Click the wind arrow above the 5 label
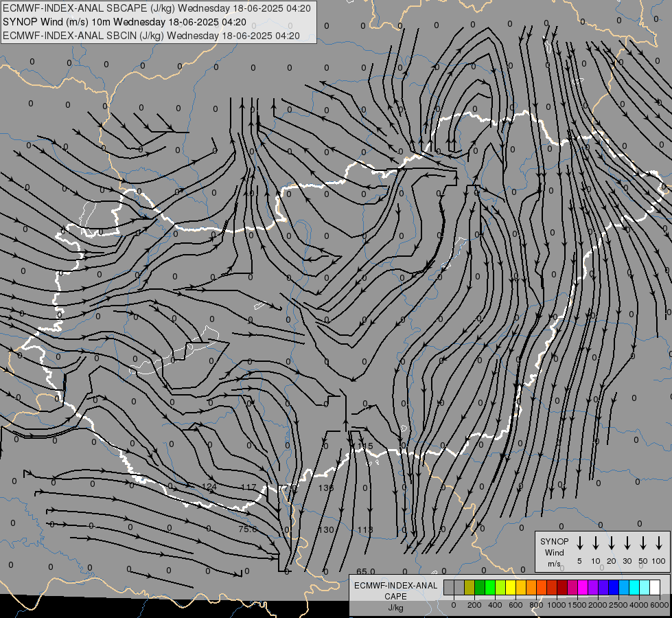Screen dimensions: 672x618 click(579, 543)
